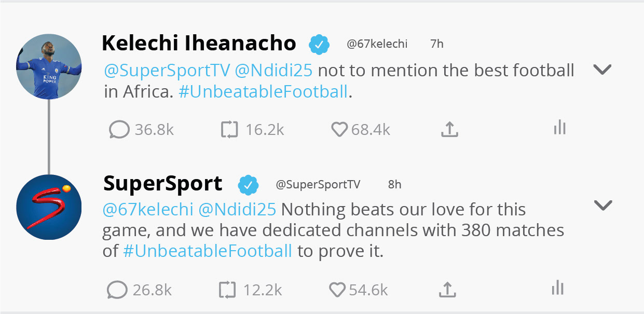Reply to the SuperSport tweet
644x314 pixels.
117,290
